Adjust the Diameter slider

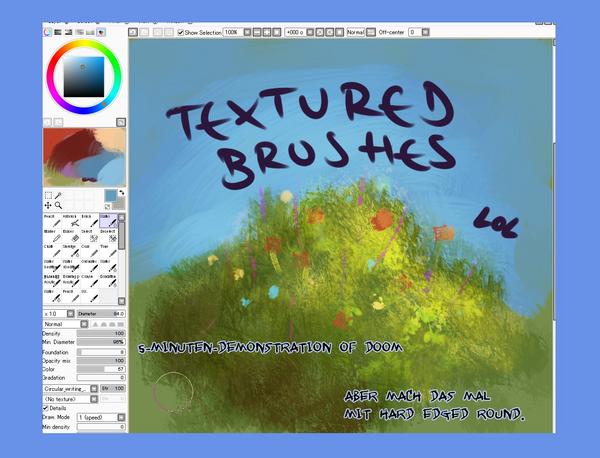[101, 314]
